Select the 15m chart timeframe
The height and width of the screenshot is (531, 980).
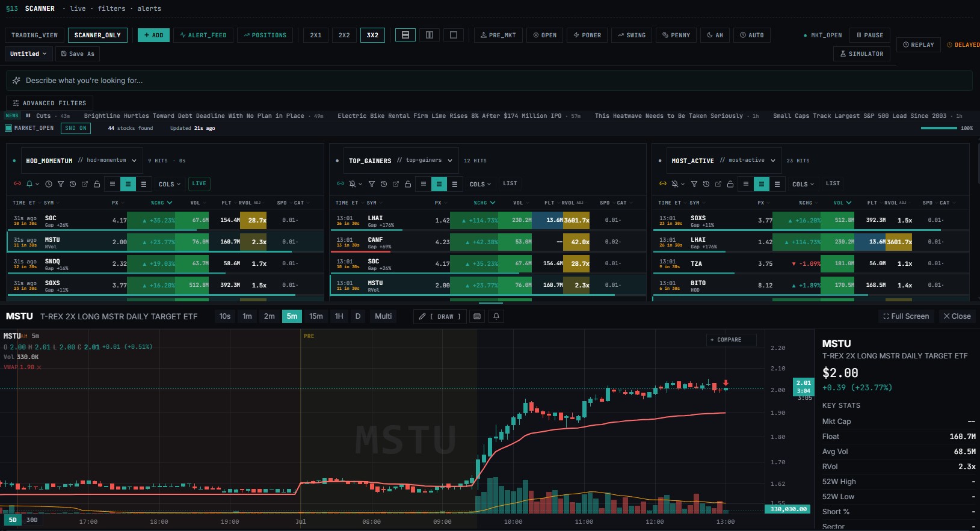pos(316,316)
